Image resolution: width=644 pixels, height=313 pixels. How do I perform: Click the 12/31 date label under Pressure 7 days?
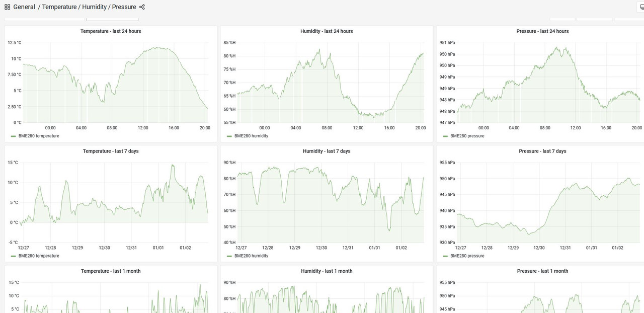(x=566, y=248)
